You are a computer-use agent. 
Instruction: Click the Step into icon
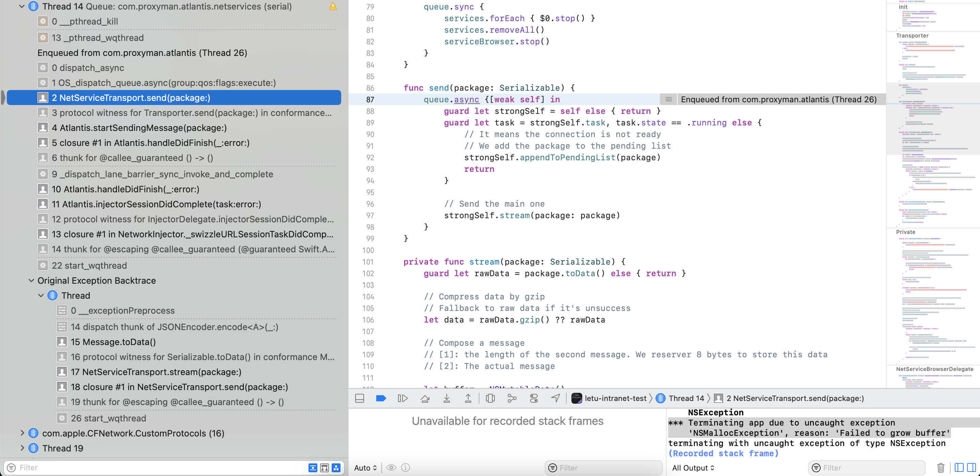click(x=447, y=398)
